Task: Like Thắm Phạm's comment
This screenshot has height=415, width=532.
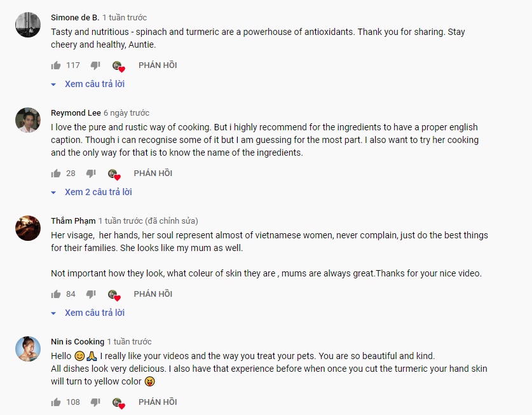Action: pos(56,294)
